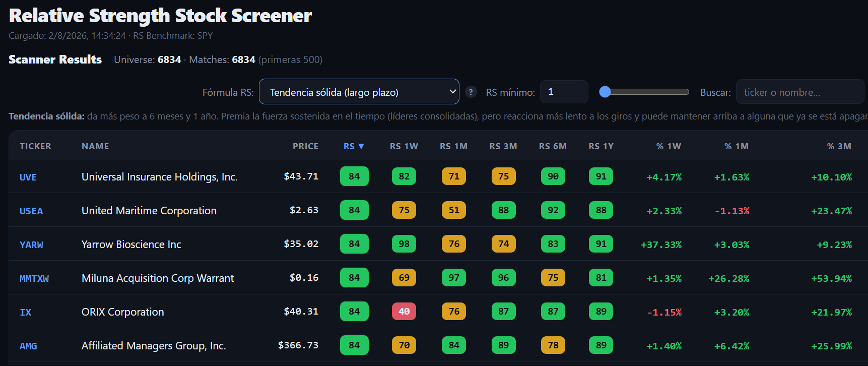868x366 pixels.
Task: Open the Fórmula RS dropdown
Action: coord(359,92)
